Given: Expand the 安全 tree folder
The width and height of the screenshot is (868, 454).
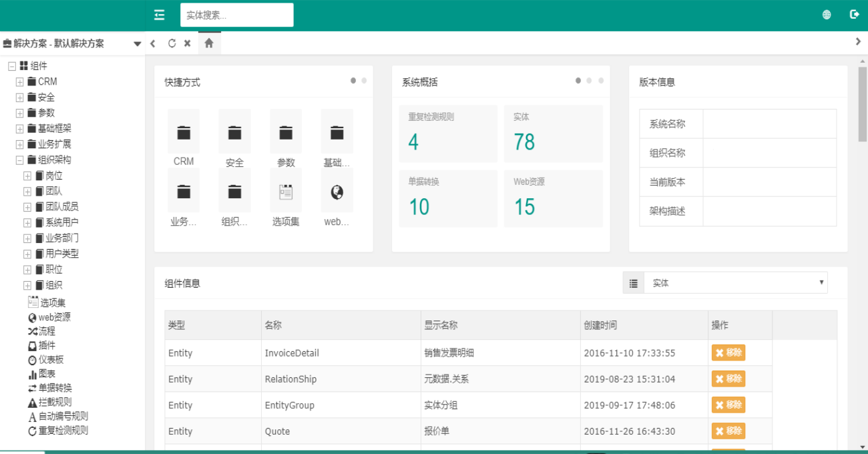Looking at the screenshot, I should pos(19,97).
